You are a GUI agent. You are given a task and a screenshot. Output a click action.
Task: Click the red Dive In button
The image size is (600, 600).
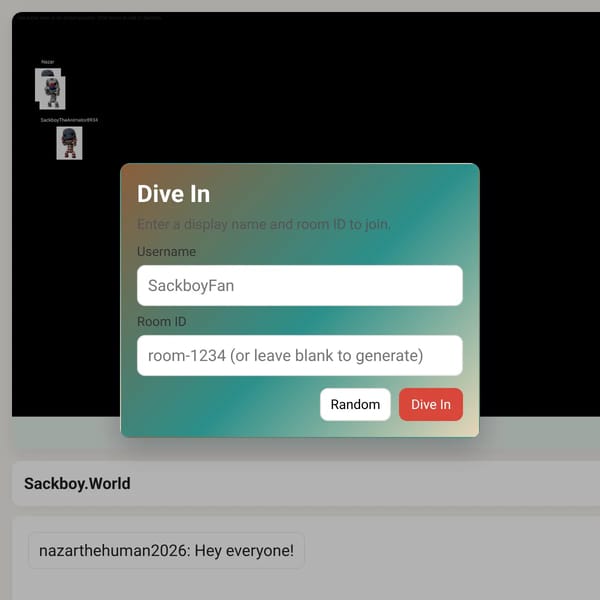point(431,404)
